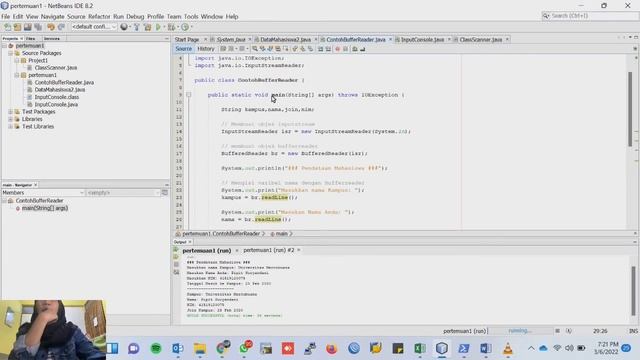Close the Output panel tab

click(190, 242)
